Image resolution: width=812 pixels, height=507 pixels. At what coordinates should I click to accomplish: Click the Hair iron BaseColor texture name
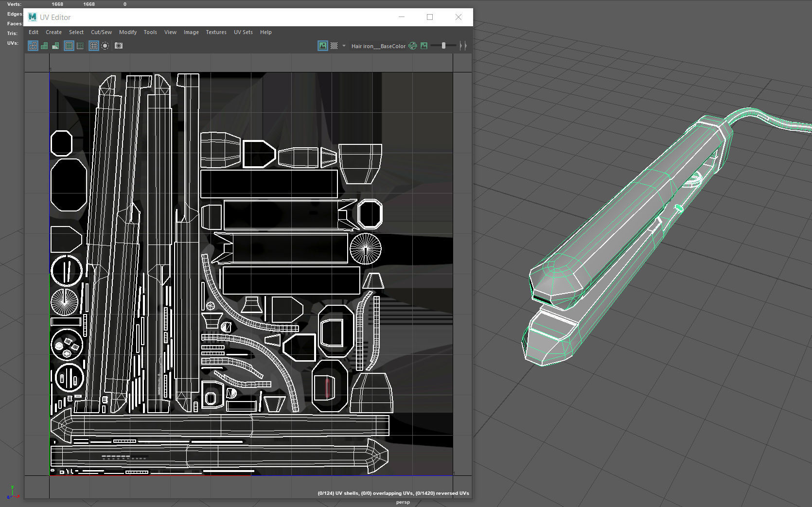click(378, 46)
